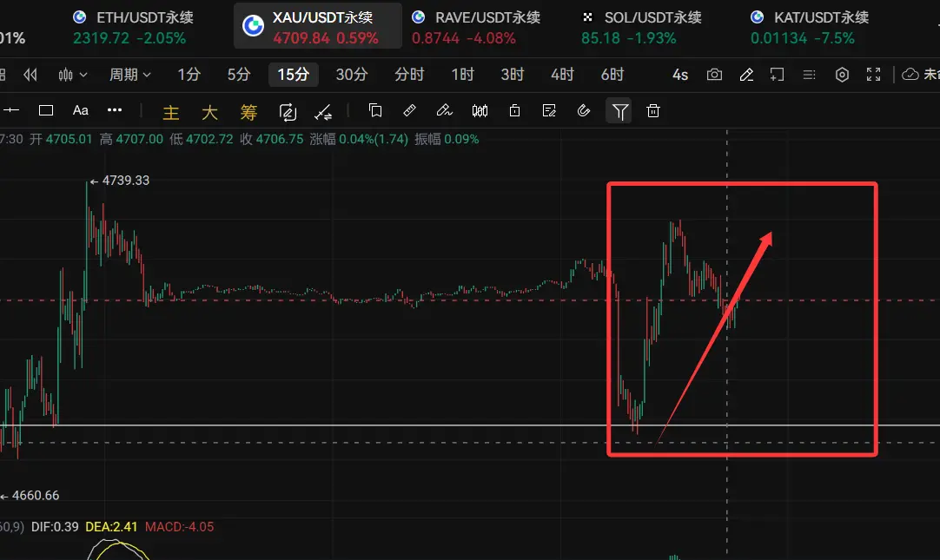The image size is (940, 560).
Task: Click the cloud sync icon
Action: click(910, 75)
